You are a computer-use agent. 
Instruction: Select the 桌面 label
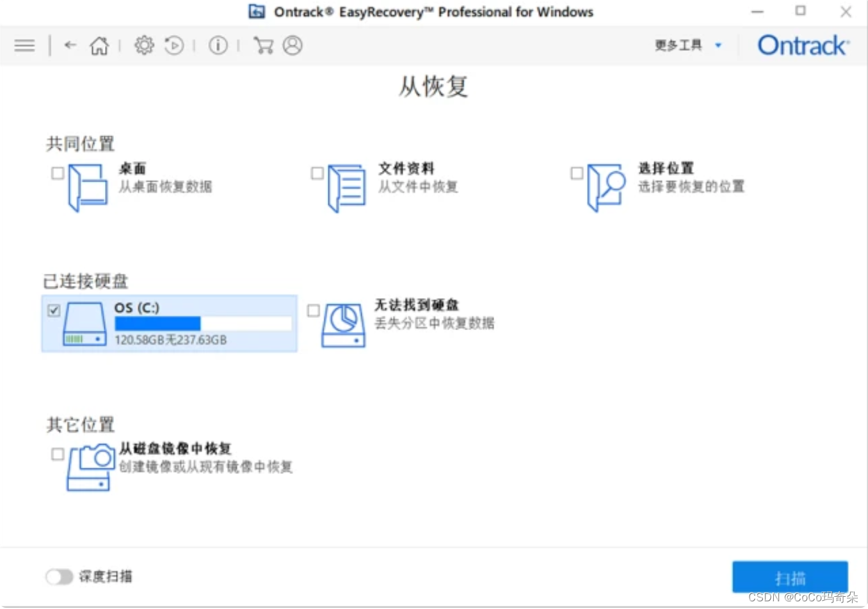coord(133,168)
